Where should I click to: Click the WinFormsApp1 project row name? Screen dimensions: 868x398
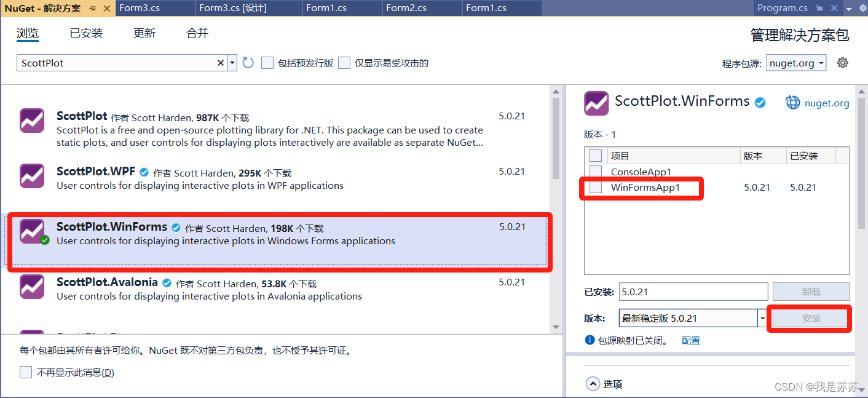point(645,187)
